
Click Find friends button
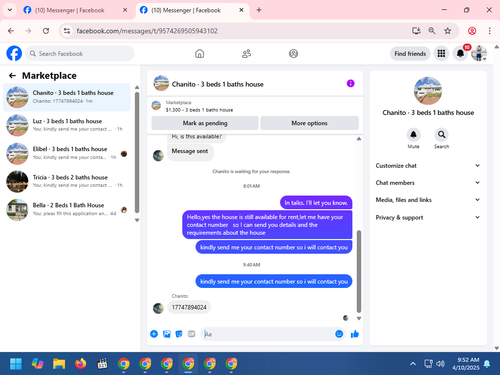click(x=410, y=53)
